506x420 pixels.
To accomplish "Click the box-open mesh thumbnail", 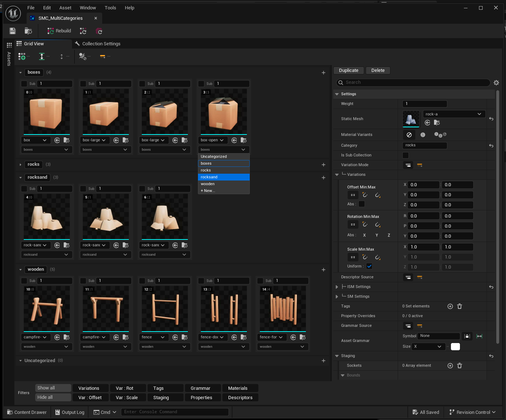I will click(224, 111).
